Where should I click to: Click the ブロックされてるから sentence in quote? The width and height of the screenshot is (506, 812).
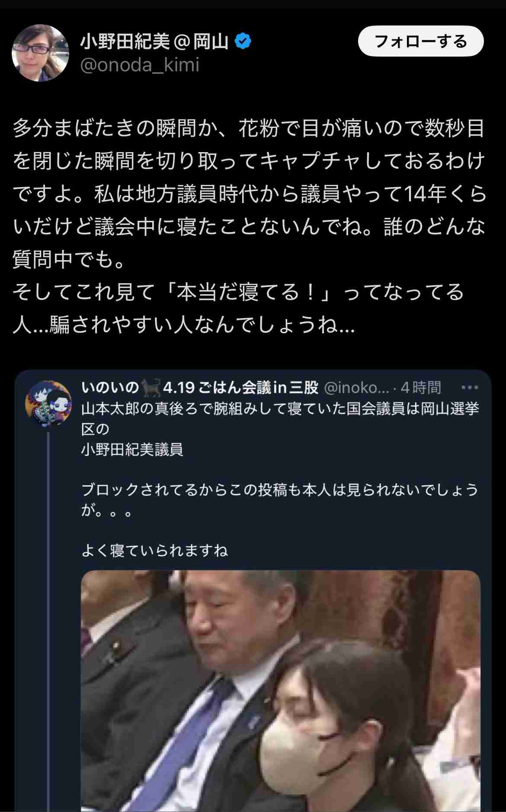[x=280, y=500]
